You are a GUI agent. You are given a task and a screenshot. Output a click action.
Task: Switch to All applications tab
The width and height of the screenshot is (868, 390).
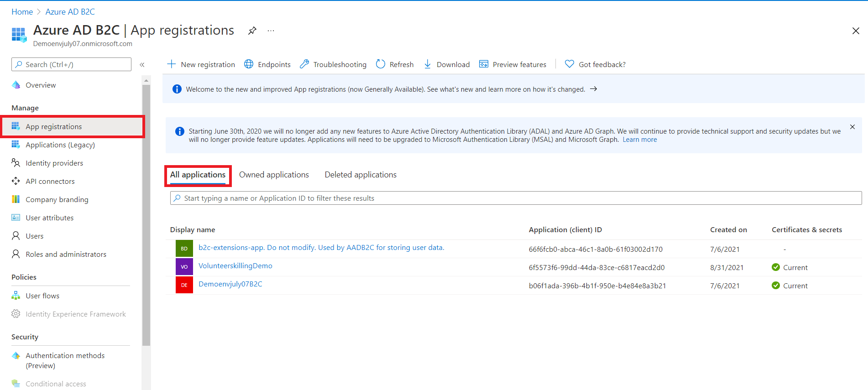point(198,175)
